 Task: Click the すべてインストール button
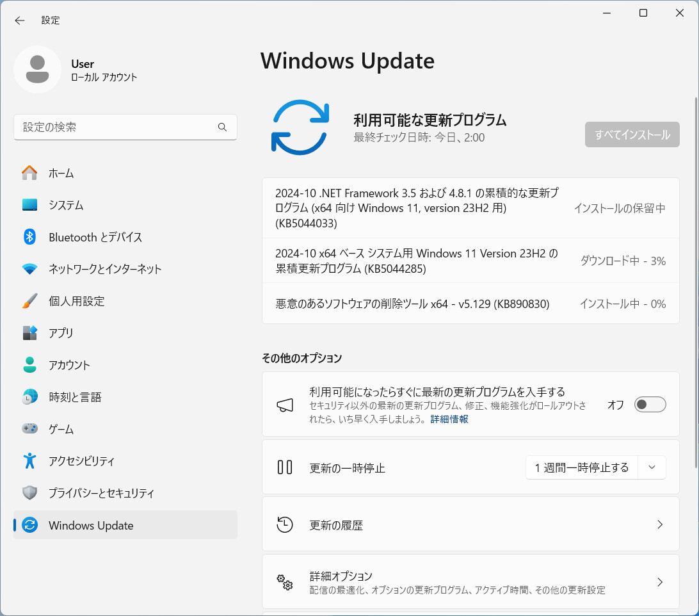click(632, 134)
